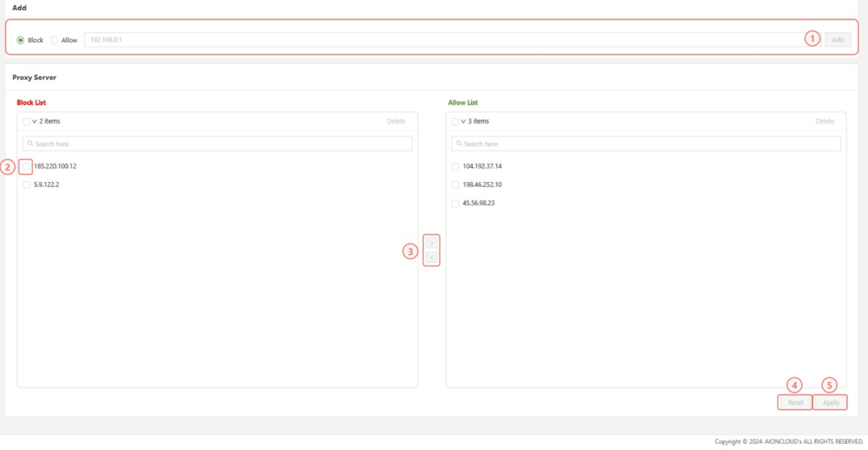Image resolution: width=868 pixels, height=450 pixels.
Task: Expand the Block List selection dropdown chevron
Action: tap(35, 122)
